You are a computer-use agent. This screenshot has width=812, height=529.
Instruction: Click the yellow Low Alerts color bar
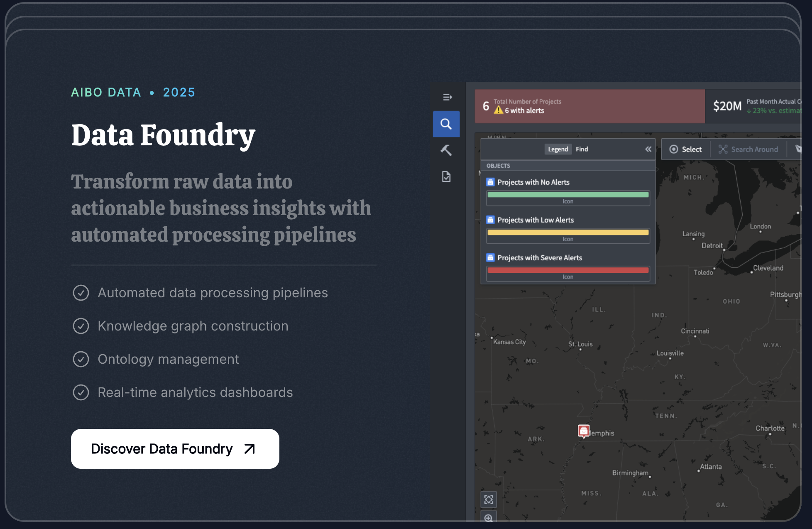click(567, 232)
